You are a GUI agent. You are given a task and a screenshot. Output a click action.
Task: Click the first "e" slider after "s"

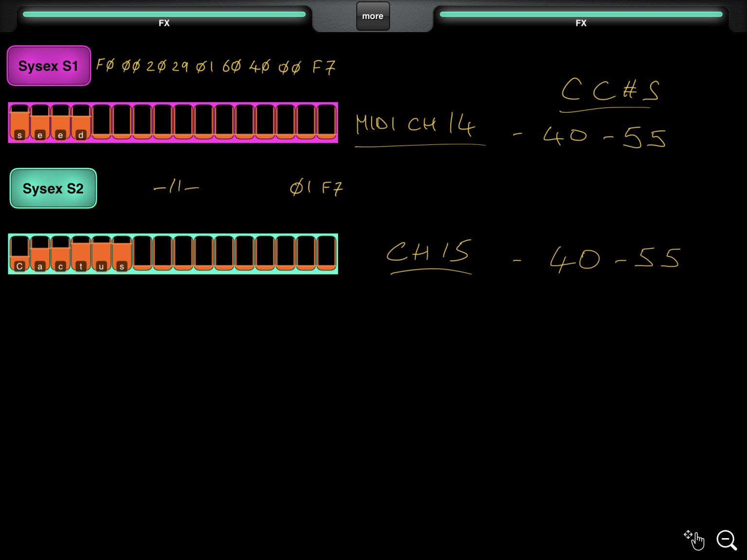tap(40, 122)
